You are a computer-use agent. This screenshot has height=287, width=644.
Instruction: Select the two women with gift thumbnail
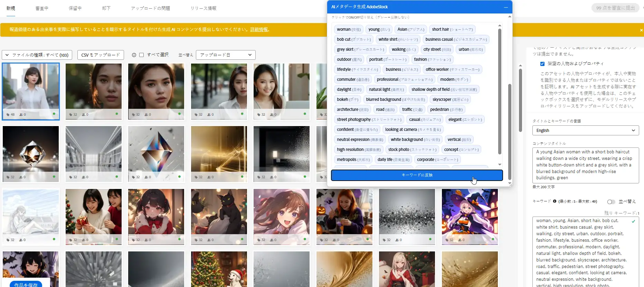[x=94, y=217]
